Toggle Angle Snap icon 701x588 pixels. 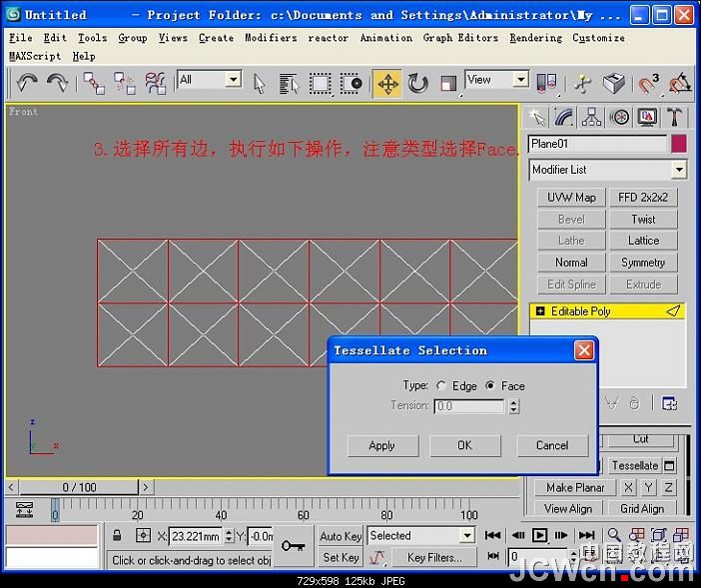click(680, 84)
